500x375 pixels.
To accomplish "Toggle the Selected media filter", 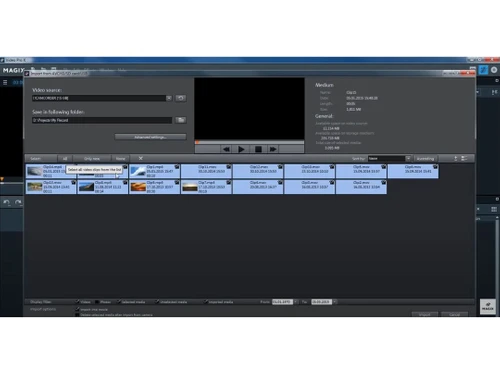I will click(x=119, y=302).
